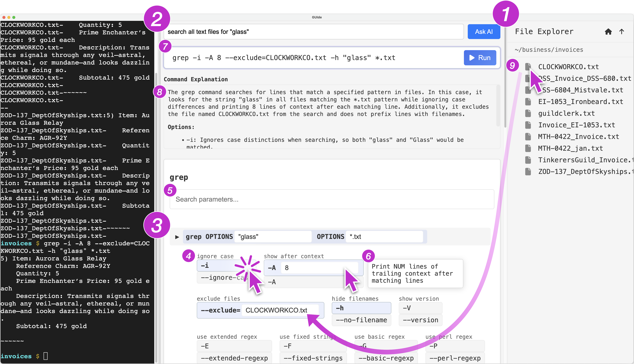Click the up-directory arrow in File Explorer
Screen dimensions: 634x364
(622, 31)
